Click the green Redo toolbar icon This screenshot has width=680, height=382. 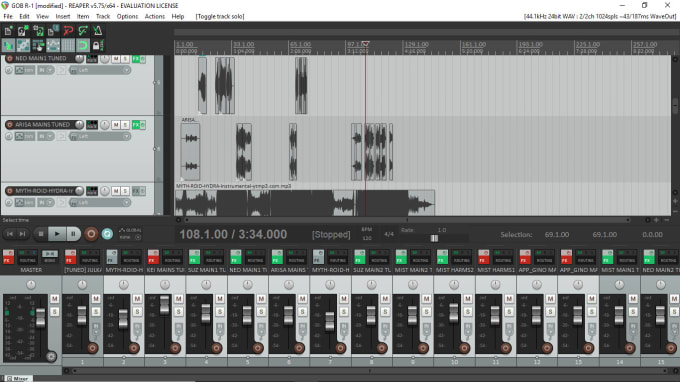tap(83, 31)
